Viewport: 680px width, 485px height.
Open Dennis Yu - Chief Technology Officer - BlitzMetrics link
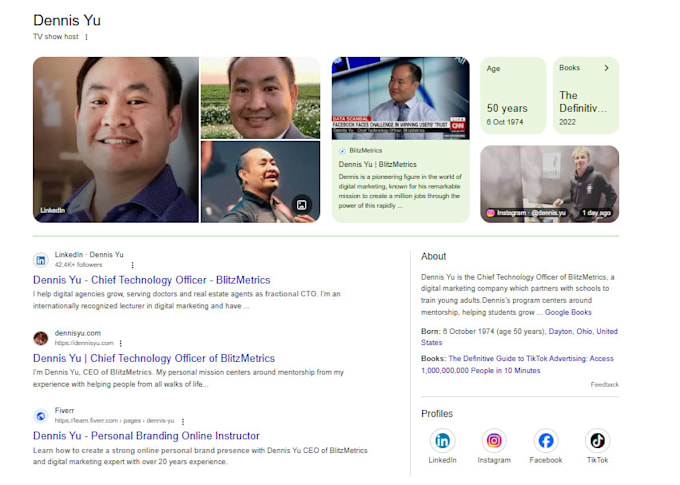click(x=151, y=280)
